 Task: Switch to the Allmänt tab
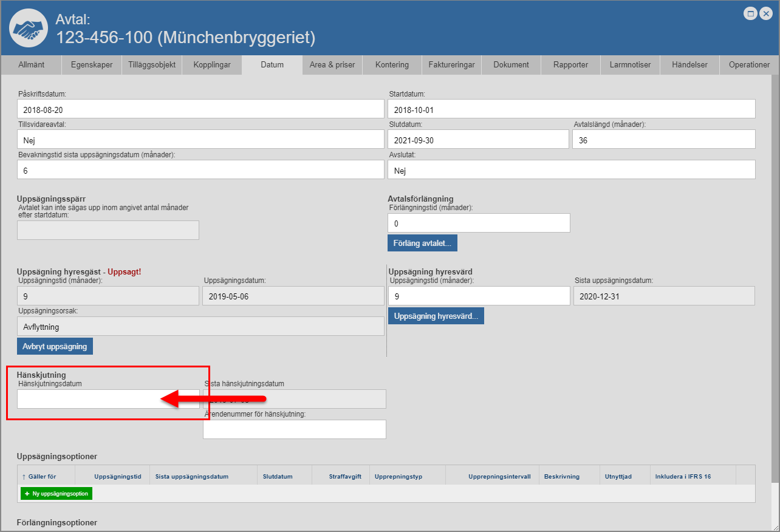[31, 65]
